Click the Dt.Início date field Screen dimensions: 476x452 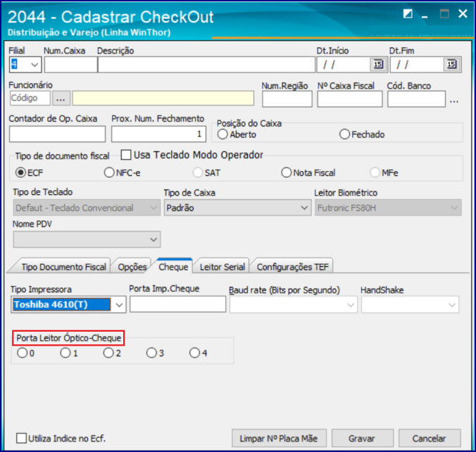point(344,64)
